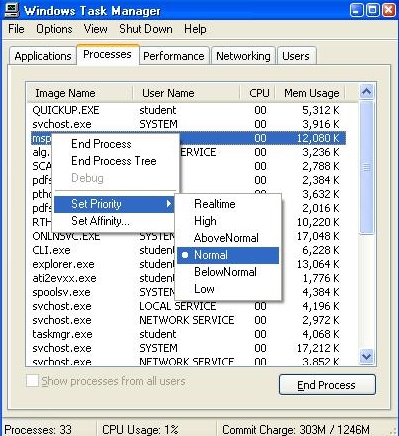Open the Help menu
This screenshot has height=436, width=399.
(x=195, y=29)
